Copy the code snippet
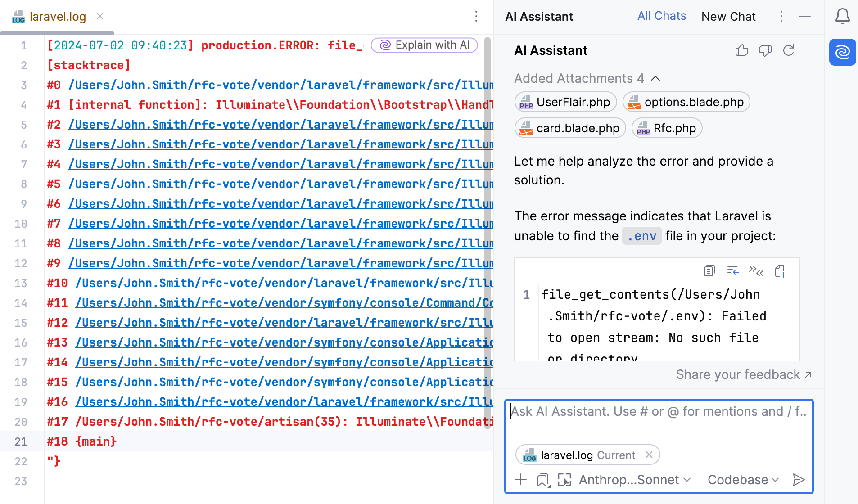Viewport: 858px width, 504px height. click(709, 271)
